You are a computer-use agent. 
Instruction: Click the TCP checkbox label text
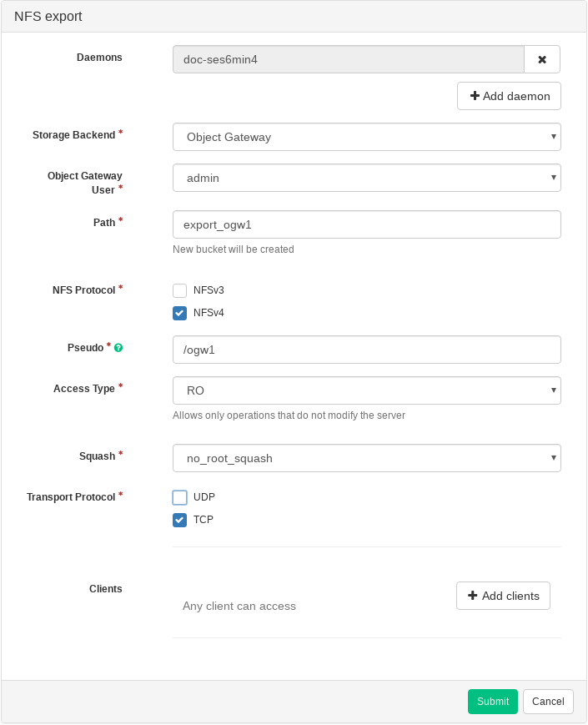tap(204, 519)
